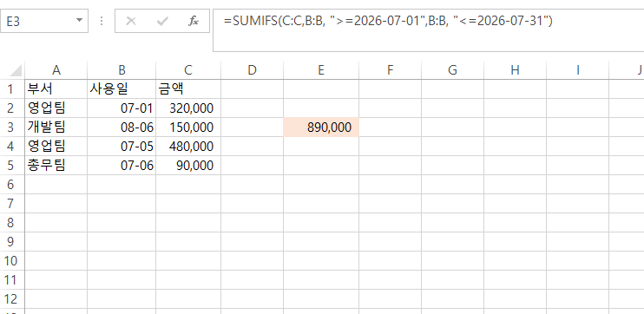Select column G header
Screen dimensions: 644x314
pyautogui.click(x=452, y=70)
